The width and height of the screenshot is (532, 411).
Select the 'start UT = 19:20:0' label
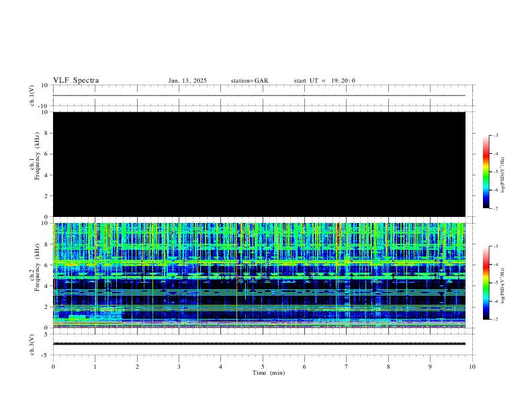pos(324,81)
